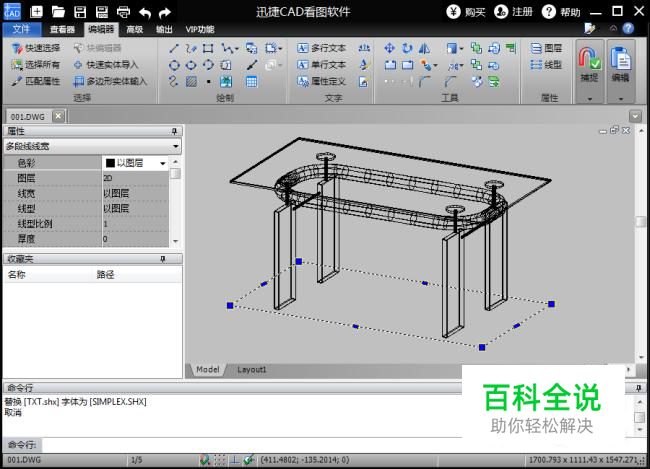Click Quick Entity Import (快速实体导入)
The width and height of the screenshot is (650, 469).
(105, 65)
